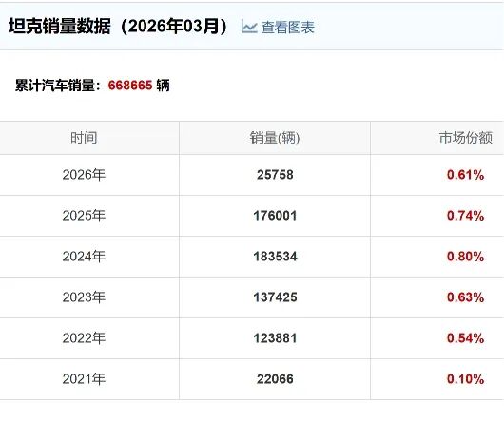Click the sales value 183534
504x422 pixels.
(x=275, y=257)
